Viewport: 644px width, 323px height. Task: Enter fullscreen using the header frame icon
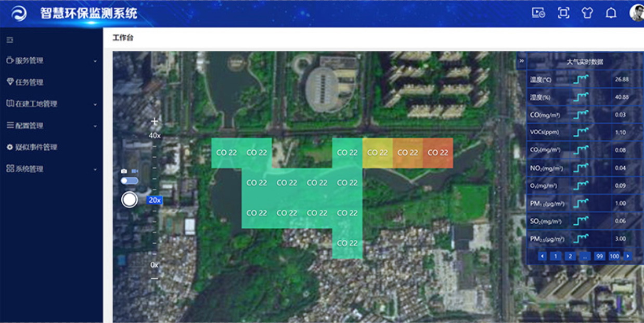tap(563, 14)
